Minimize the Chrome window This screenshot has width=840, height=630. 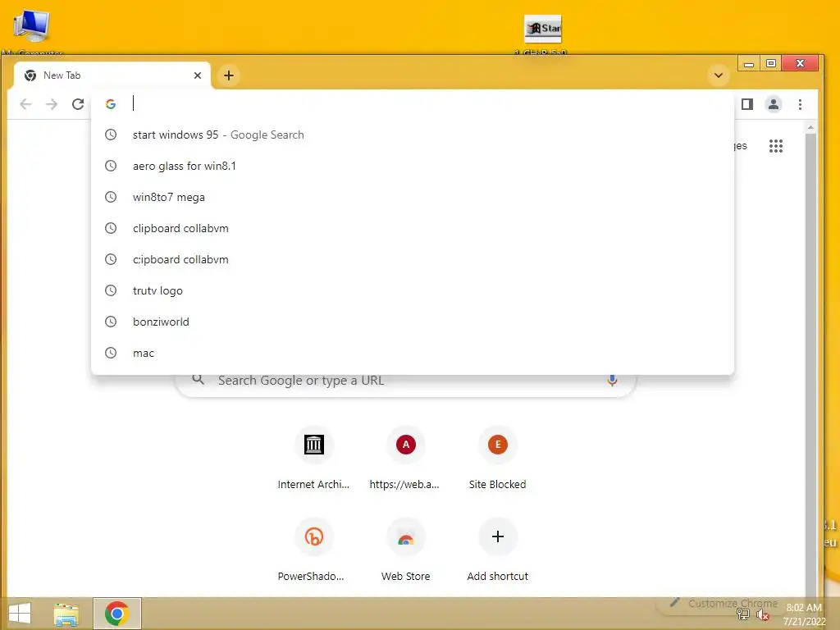click(749, 64)
